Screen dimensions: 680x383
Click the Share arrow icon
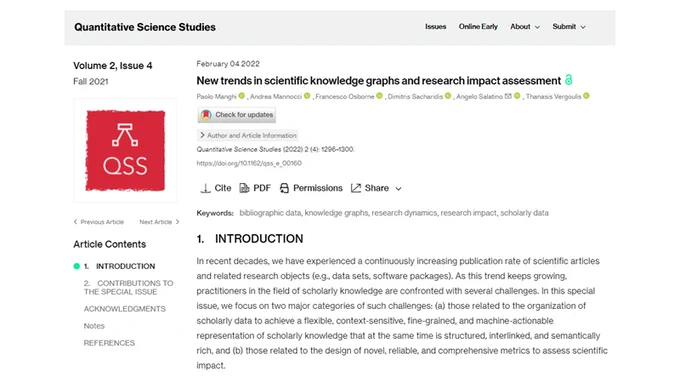coord(356,188)
